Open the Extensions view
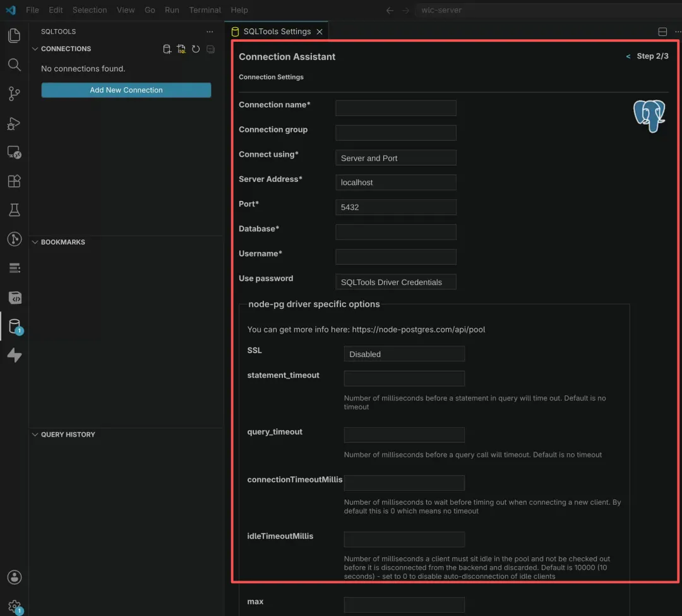 14,181
